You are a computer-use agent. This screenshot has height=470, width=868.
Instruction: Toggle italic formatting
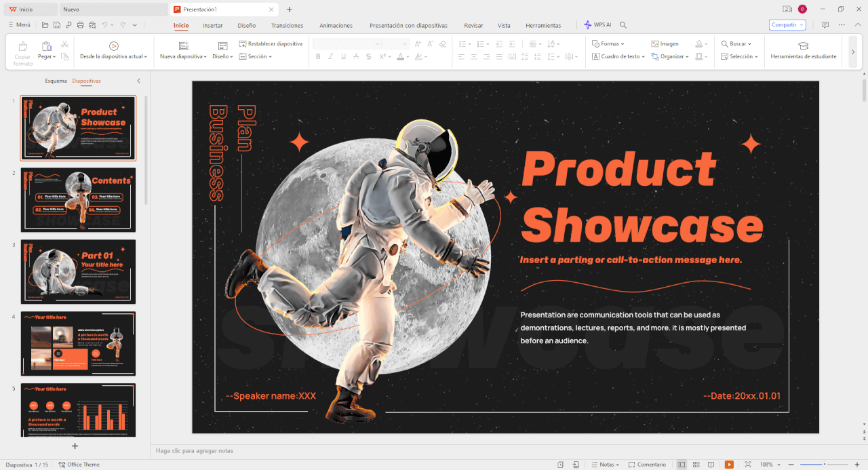pyautogui.click(x=330, y=56)
